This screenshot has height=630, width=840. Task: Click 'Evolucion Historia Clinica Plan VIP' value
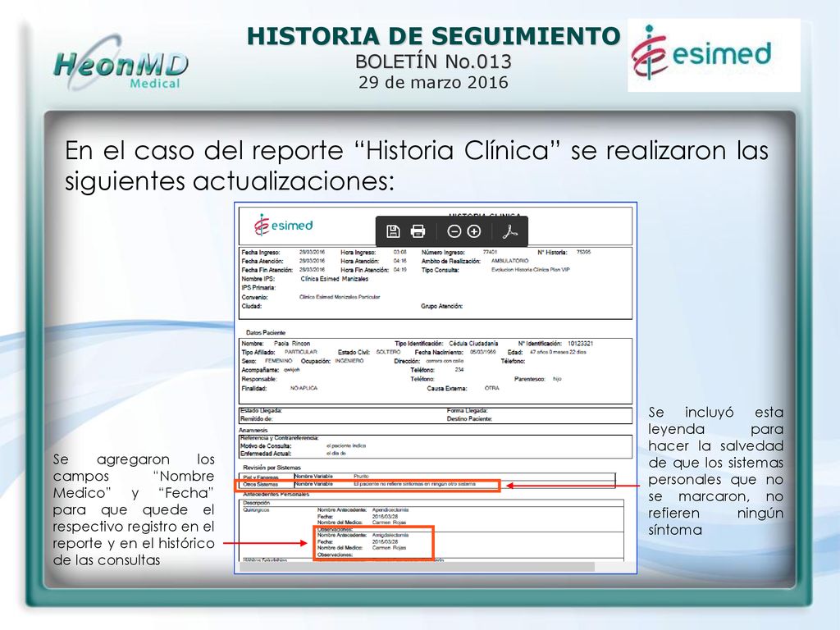click(x=531, y=270)
